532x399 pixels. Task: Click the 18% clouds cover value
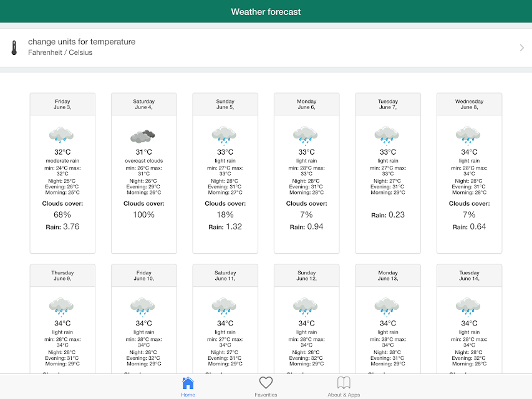225,214
